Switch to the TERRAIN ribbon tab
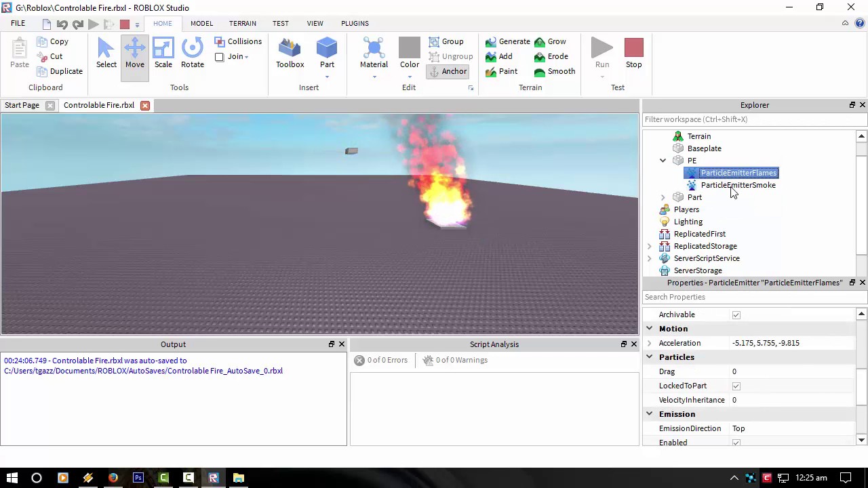Image resolution: width=868 pixels, height=488 pixels. [242, 23]
